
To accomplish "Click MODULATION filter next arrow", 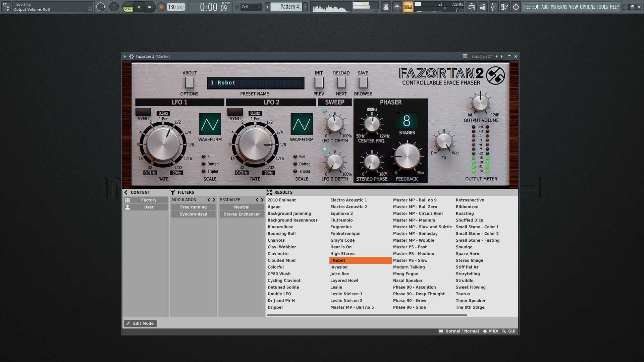I will pyautogui.click(x=214, y=200).
